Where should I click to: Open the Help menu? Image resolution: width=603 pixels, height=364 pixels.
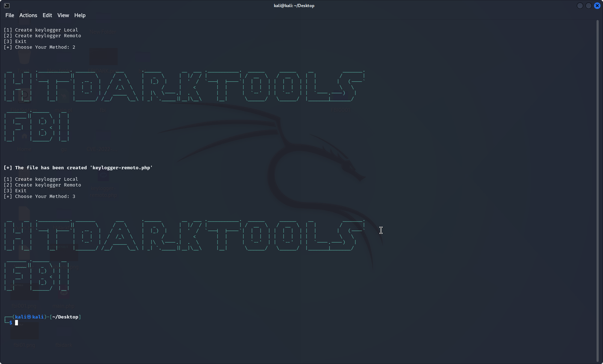click(x=80, y=15)
